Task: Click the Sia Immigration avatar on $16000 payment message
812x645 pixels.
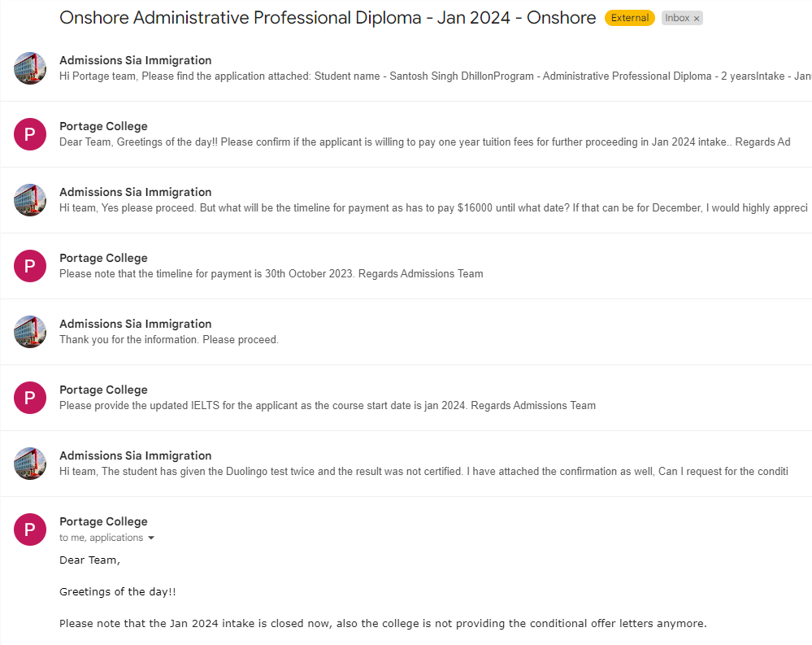Action: point(30,200)
